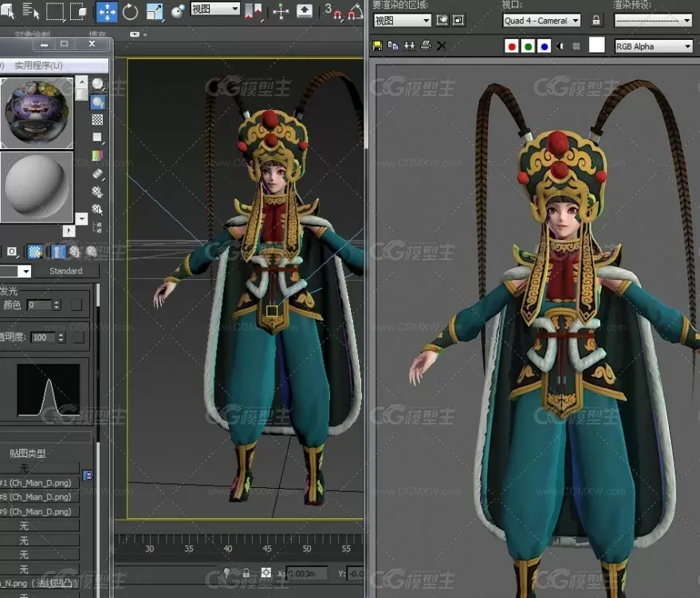Click the self-illumination color map button
This screenshot has width=700, height=598.
77,305
